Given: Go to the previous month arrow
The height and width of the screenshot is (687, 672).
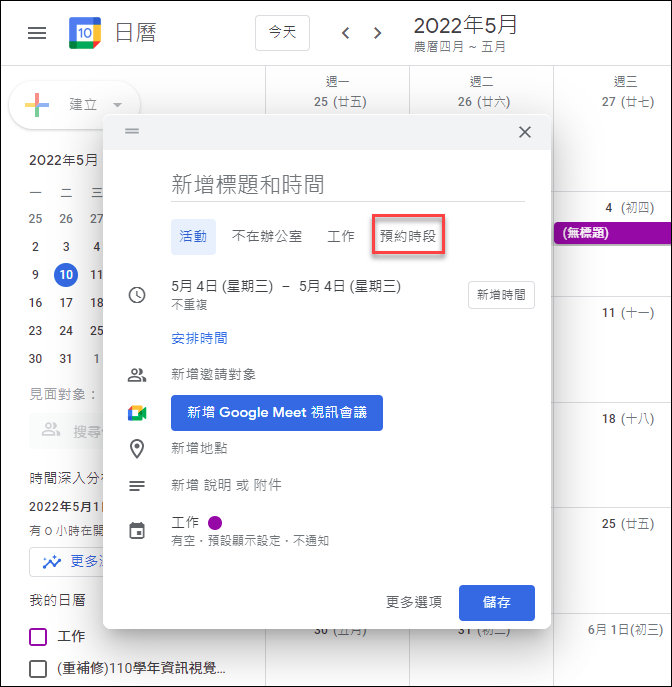Looking at the screenshot, I should tap(346, 33).
